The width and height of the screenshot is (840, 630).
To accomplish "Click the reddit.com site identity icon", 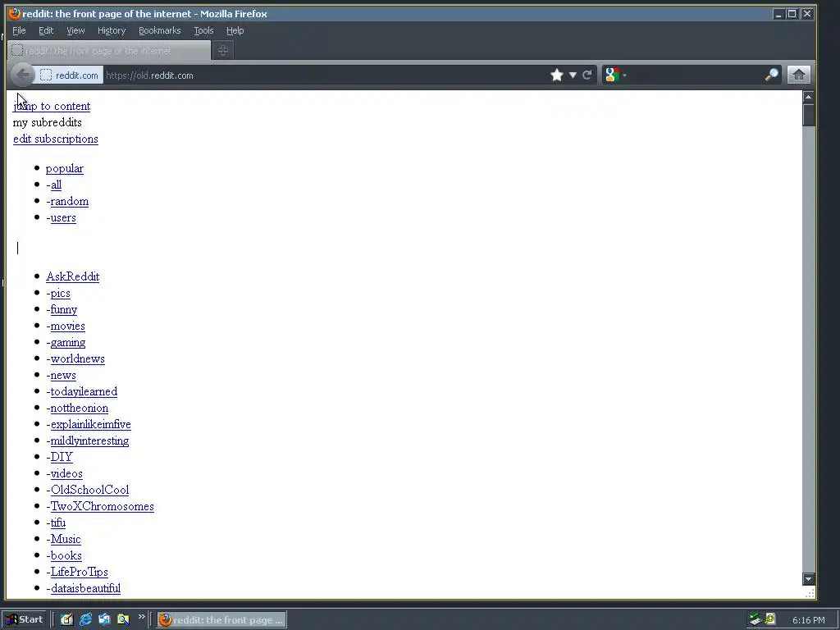I will [68, 75].
